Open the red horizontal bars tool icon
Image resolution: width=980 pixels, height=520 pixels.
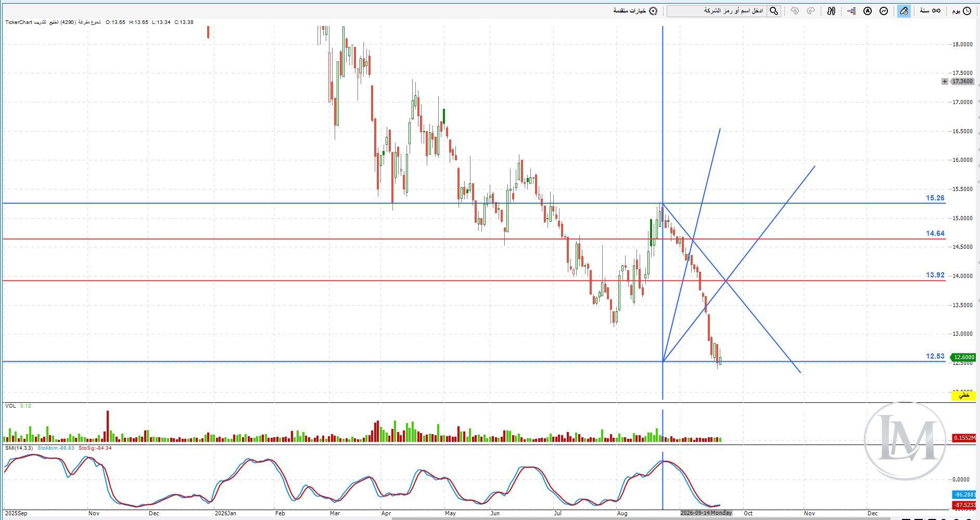point(851,11)
